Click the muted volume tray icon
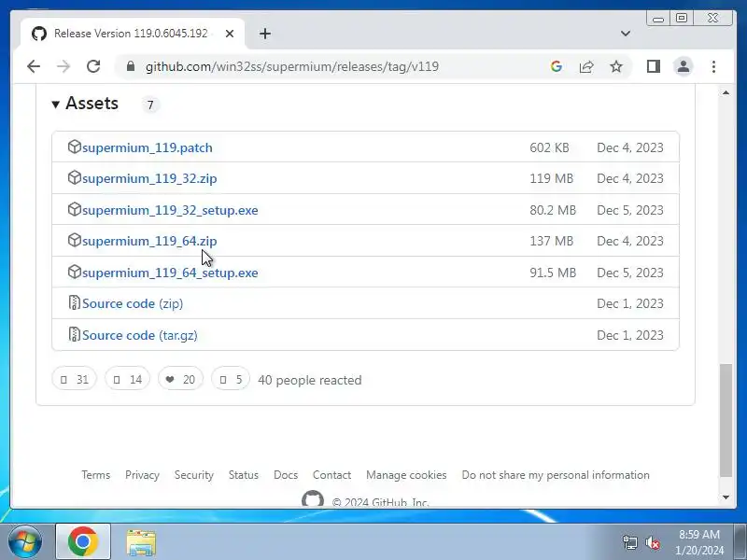This screenshot has width=747, height=560. [x=652, y=542]
